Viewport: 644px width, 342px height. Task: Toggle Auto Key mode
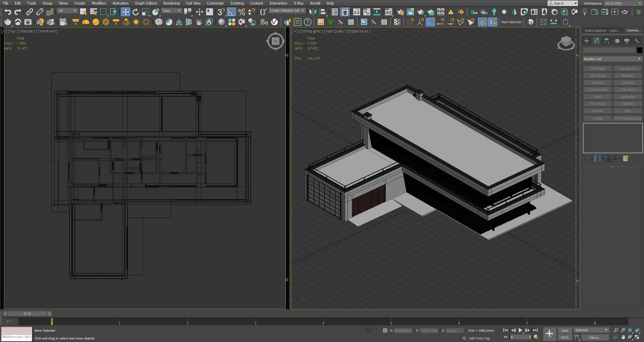565,330
